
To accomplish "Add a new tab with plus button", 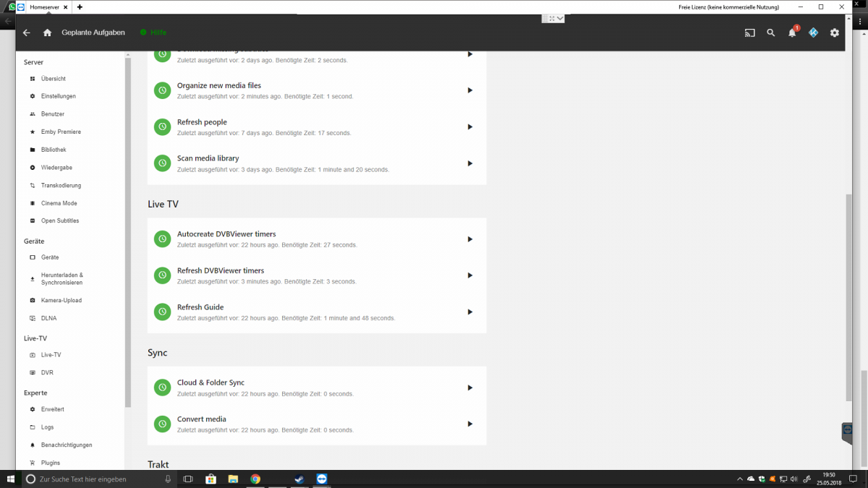I will click(80, 7).
